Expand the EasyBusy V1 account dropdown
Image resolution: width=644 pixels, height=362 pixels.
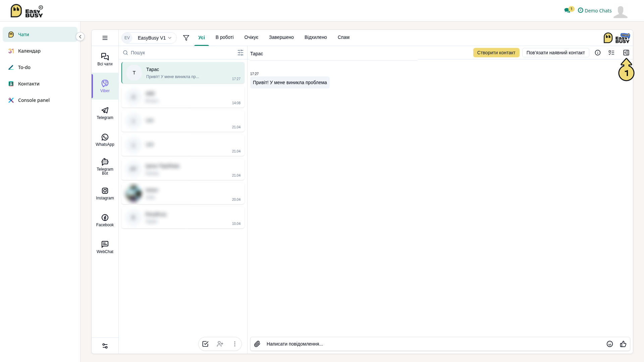[x=149, y=38]
